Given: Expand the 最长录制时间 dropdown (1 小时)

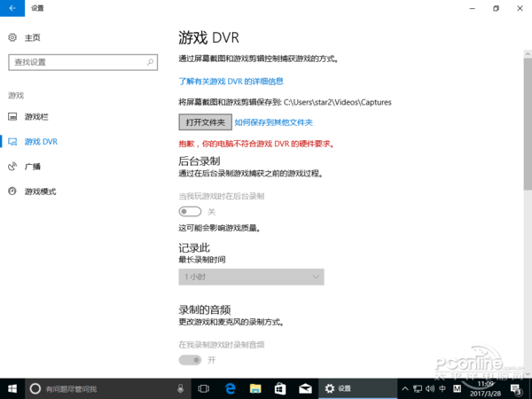Looking at the screenshot, I should [251, 278].
